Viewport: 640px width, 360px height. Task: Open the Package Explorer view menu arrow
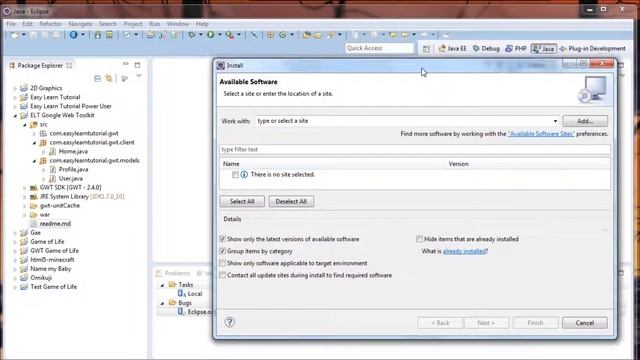(x=139, y=77)
